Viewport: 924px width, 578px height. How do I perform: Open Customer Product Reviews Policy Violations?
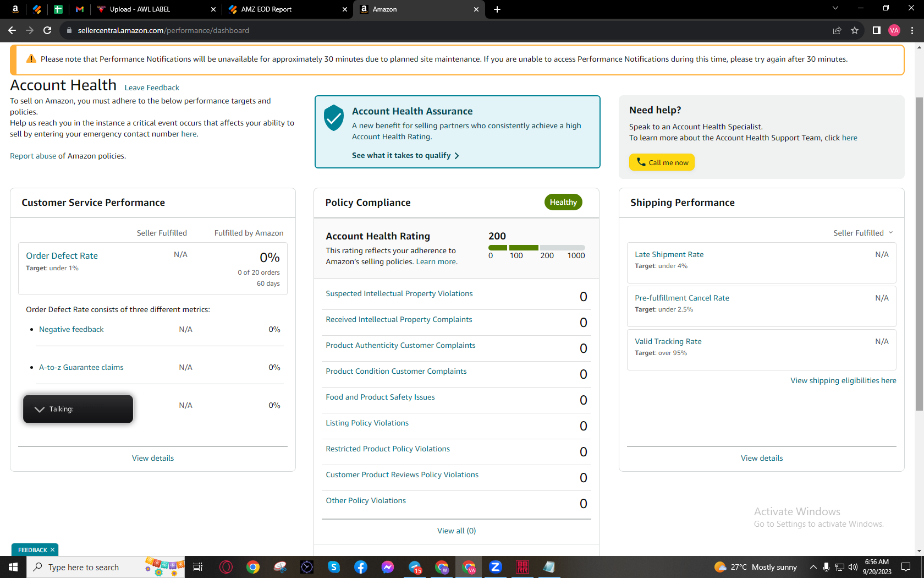click(x=402, y=475)
